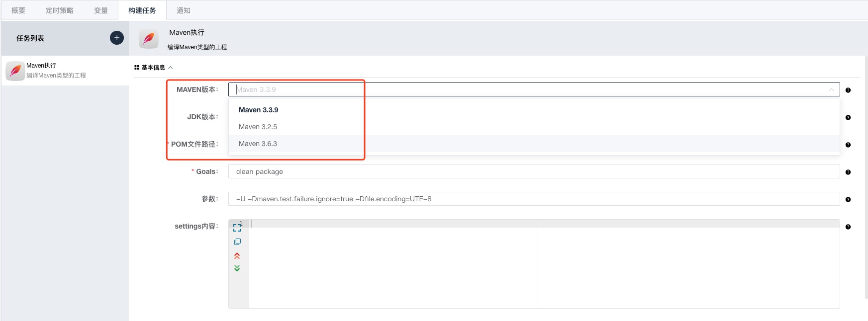Image resolution: width=868 pixels, height=321 pixels.
Task: Open help tooltip icon for MAVEN版本
Action: pos(848,90)
